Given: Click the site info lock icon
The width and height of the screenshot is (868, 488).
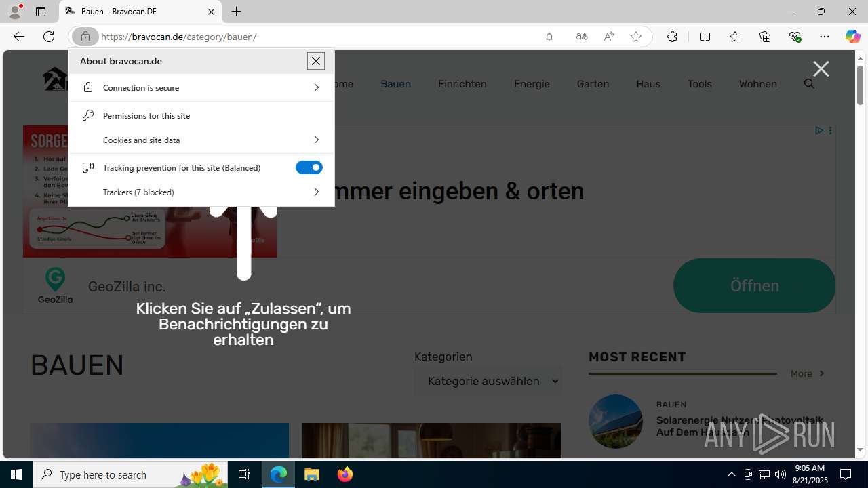Looking at the screenshot, I should 85,37.
